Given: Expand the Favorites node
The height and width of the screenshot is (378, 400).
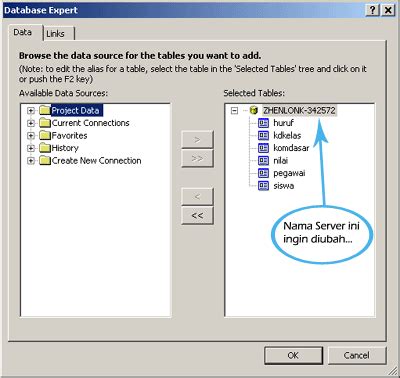Looking at the screenshot, I should (31, 136).
